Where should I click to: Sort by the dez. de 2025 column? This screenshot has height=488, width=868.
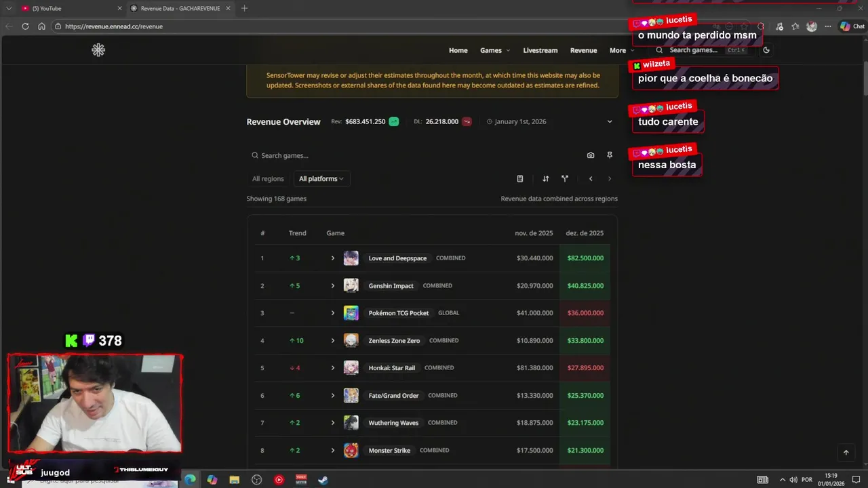coord(585,233)
